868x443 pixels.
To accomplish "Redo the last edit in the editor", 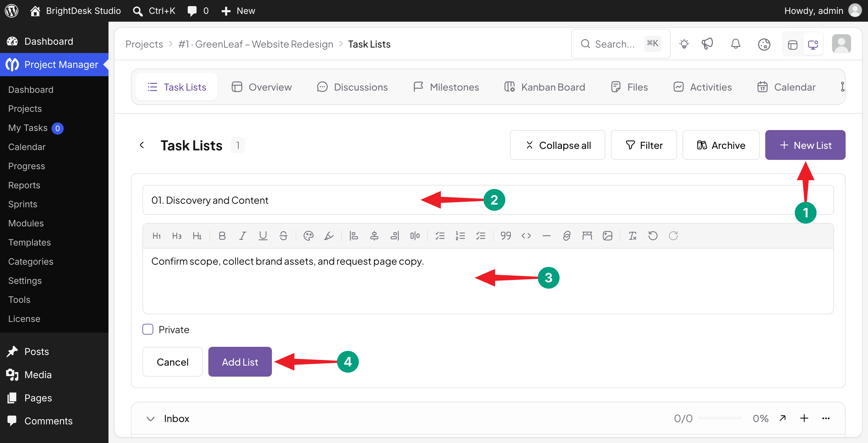I will coord(673,236).
